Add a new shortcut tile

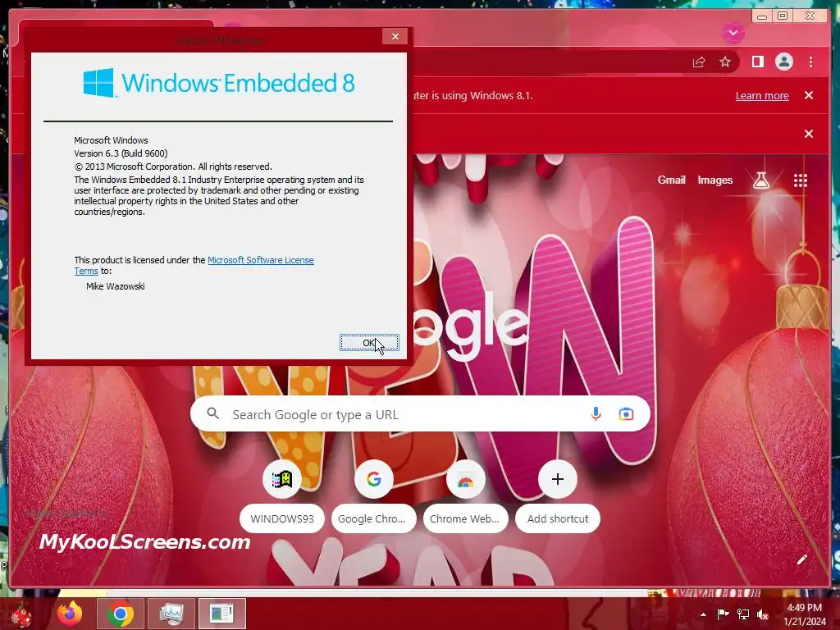[557, 495]
